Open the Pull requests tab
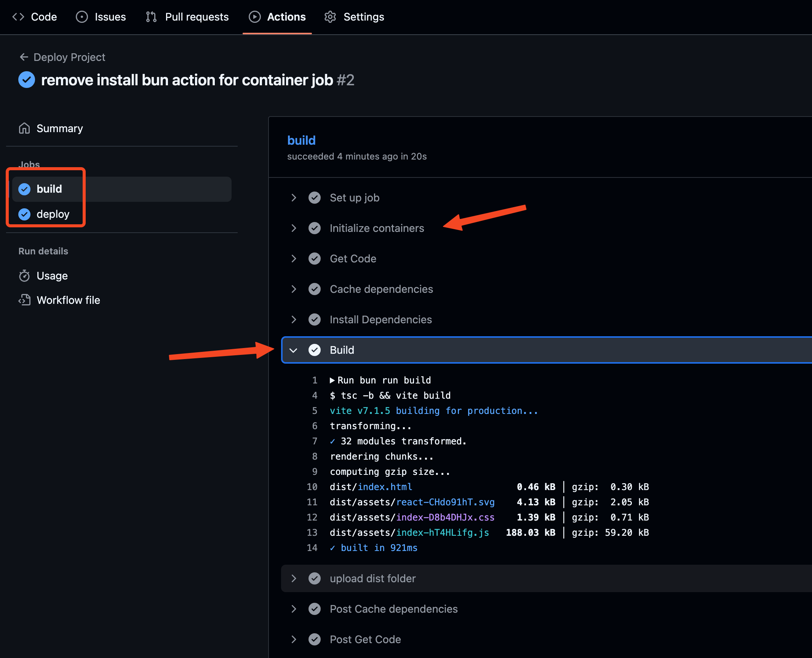The height and width of the screenshot is (658, 812). coord(197,17)
